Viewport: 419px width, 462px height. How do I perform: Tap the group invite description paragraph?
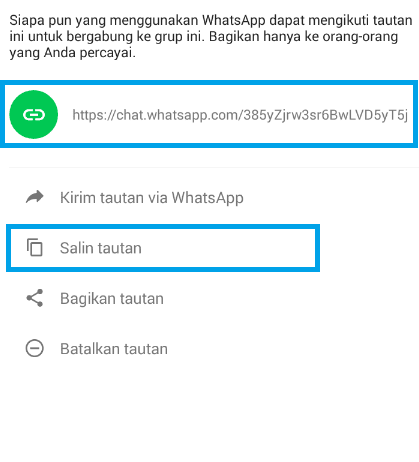211,36
